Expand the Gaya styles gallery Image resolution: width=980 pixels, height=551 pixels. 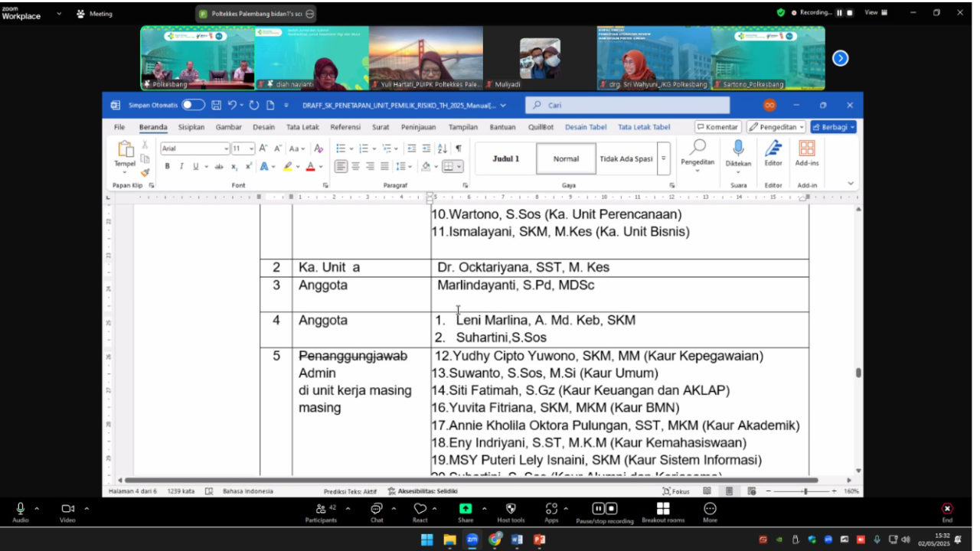point(664,159)
